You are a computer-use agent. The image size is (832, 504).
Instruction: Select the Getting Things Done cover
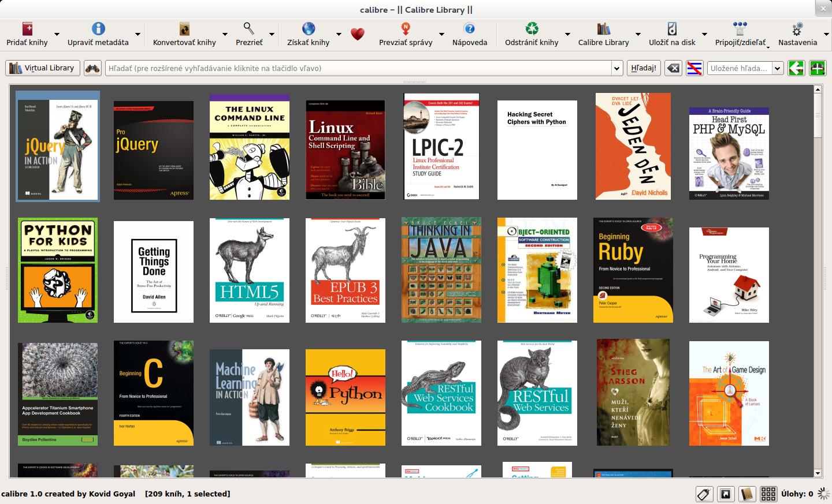pos(154,272)
